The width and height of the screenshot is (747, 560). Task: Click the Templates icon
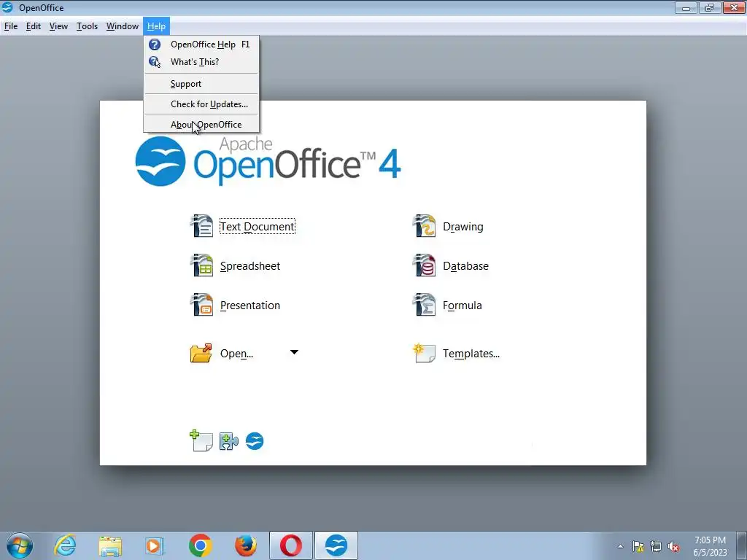pyautogui.click(x=424, y=354)
